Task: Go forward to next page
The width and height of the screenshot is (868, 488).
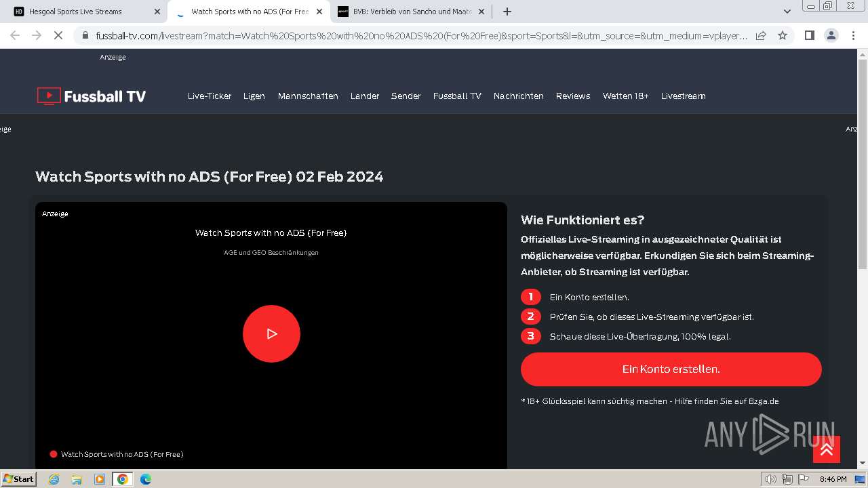Action: [x=37, y=35]
